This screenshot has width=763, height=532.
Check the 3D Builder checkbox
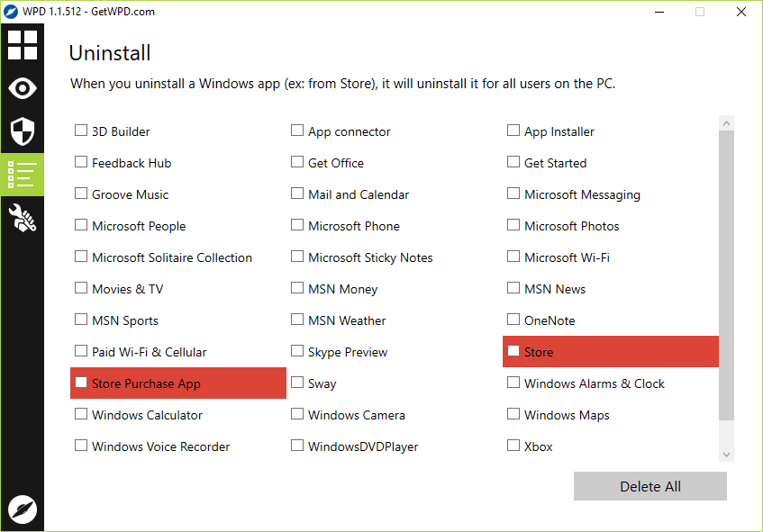pyautogui.click(x=81, y=131)
